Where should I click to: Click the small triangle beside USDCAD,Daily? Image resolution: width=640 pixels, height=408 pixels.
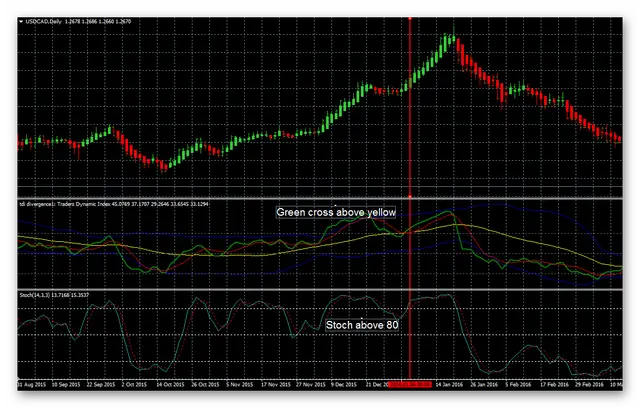[21, 22]
